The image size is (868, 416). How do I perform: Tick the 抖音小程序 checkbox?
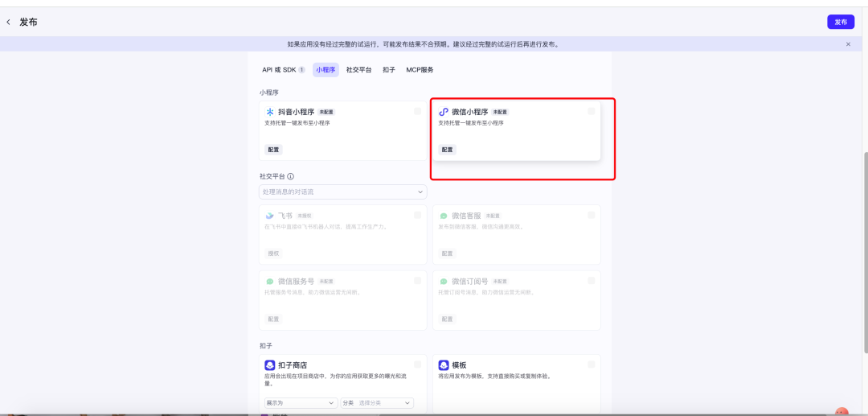(417, 111)
